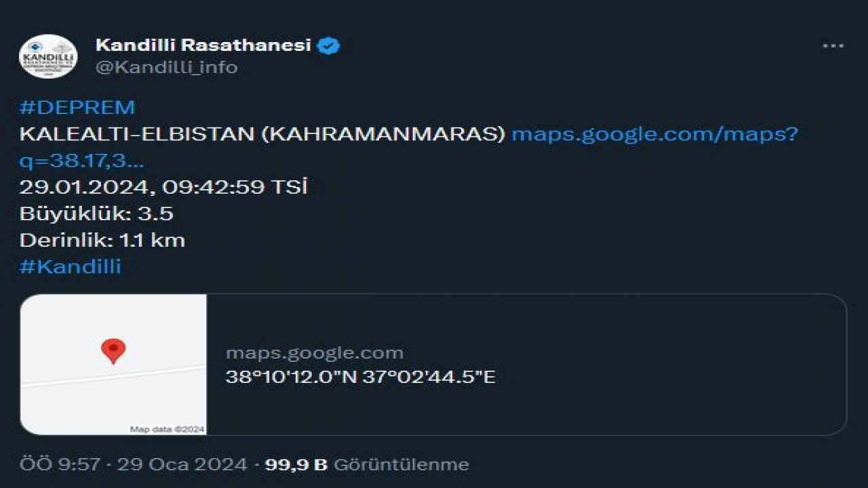Click the Map data ©2024 attribution
868x488 pixels.
pos(167,429)
